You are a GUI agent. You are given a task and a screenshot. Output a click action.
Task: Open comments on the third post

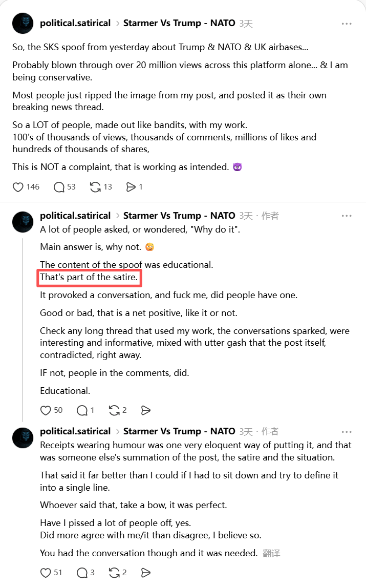pos(82,572)
